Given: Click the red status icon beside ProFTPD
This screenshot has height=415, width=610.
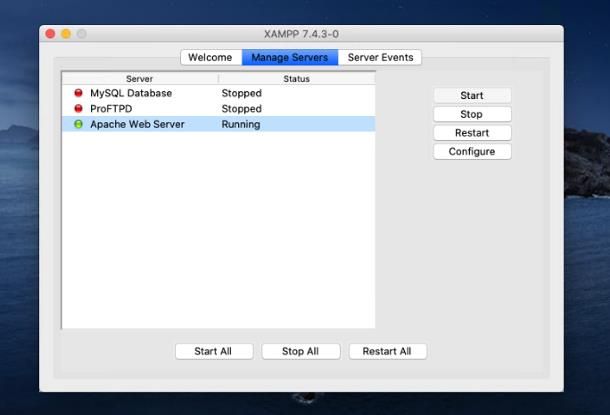Looking at the screenshot, I should [x=78, y=109].
